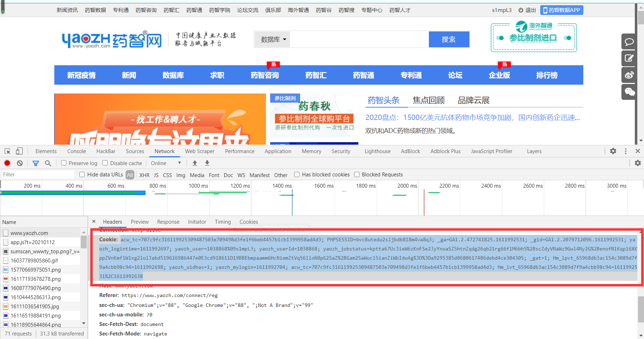Filter requests by JS type
The height and width of the screenshot is (339, 644).
point(156,175)
